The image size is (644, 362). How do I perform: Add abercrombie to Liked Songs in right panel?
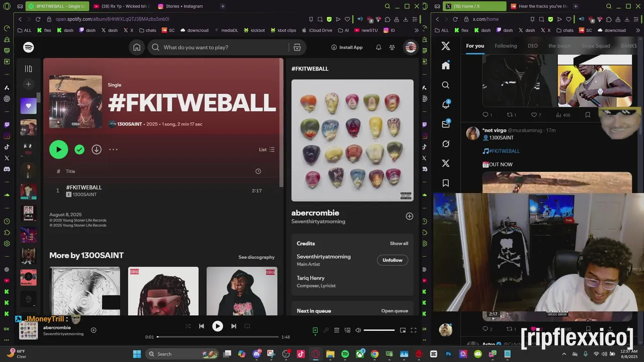(410, 216)
